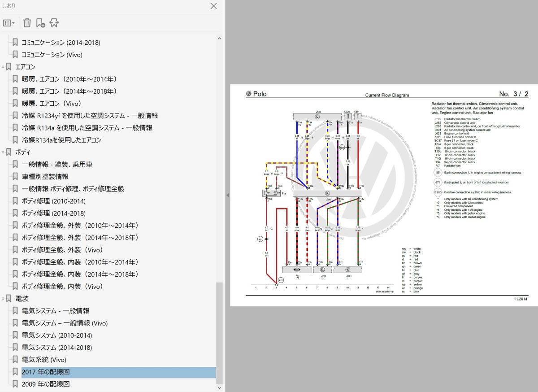Click the 'Current Flow Diagram' heading on the page
The width and height of the screenshot is (538, 392).
(387, 95)
